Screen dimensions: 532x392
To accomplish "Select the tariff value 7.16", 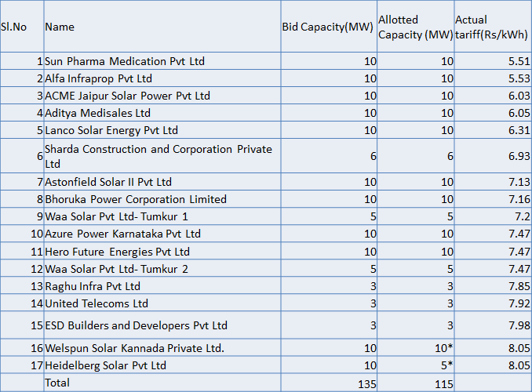I will pyautogui.click(x=519, y=199).
